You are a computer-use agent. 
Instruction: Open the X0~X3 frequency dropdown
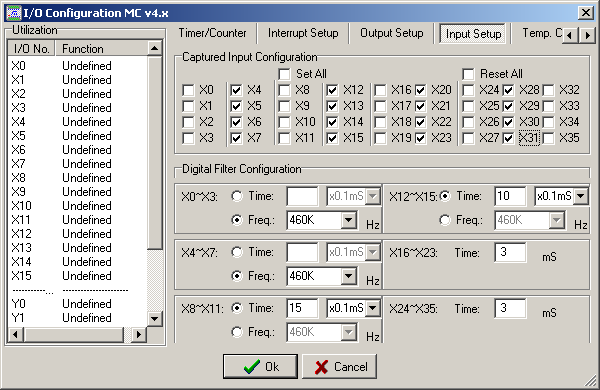[349, 220]
